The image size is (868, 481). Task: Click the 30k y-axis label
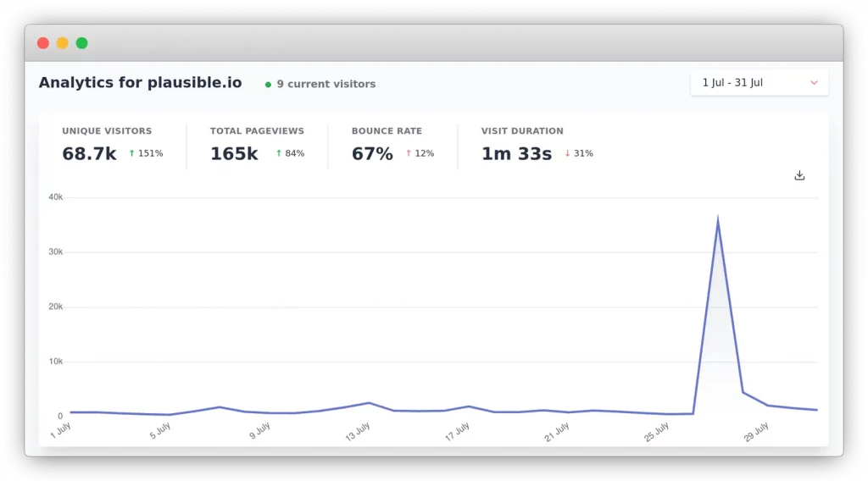(x=55, y=252)
